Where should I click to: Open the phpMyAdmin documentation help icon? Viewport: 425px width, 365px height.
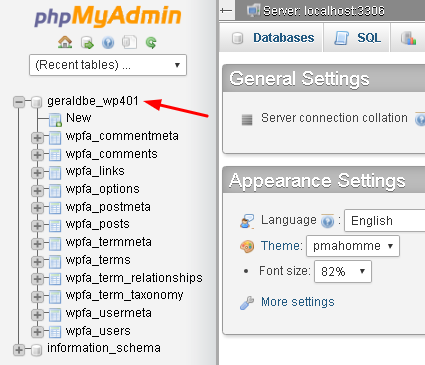pyautogui.click(x=108, y=43)
